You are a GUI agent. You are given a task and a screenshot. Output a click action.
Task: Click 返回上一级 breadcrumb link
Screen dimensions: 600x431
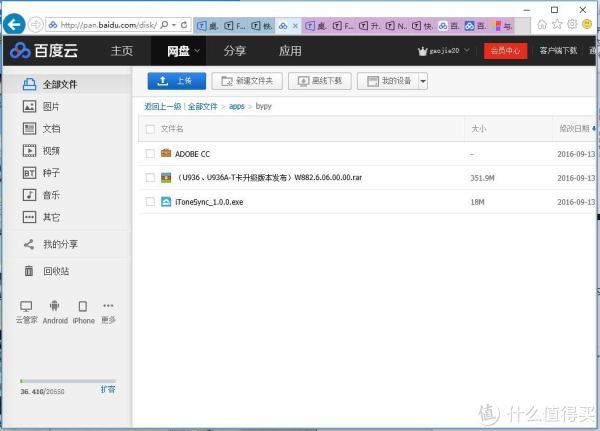coord(163,106)
